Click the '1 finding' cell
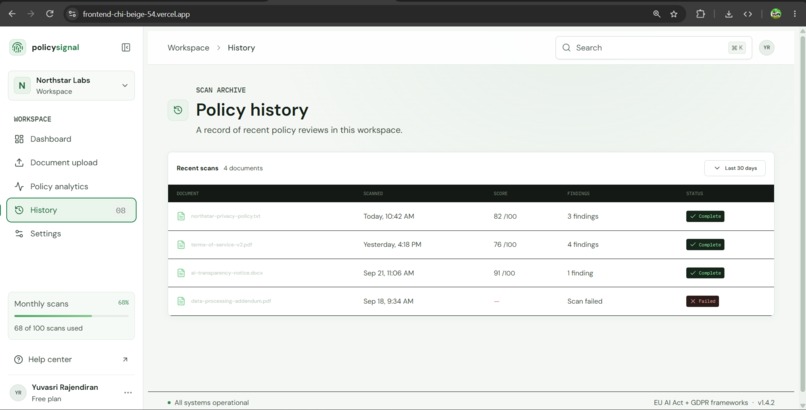 coord(580,273)
